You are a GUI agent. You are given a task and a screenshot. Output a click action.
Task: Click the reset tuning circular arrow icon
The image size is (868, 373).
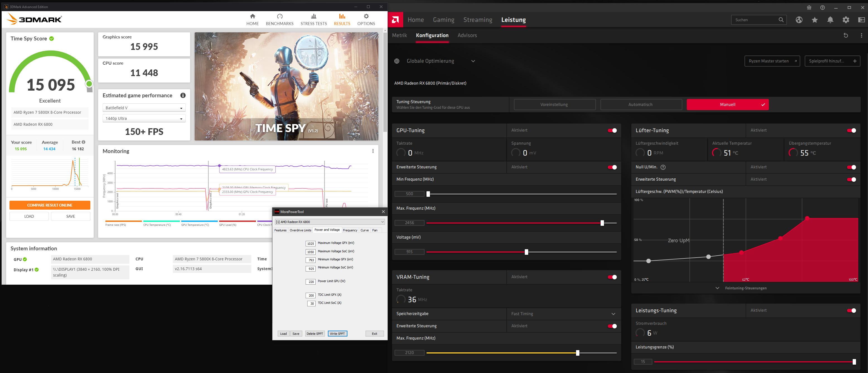[845, 35]
